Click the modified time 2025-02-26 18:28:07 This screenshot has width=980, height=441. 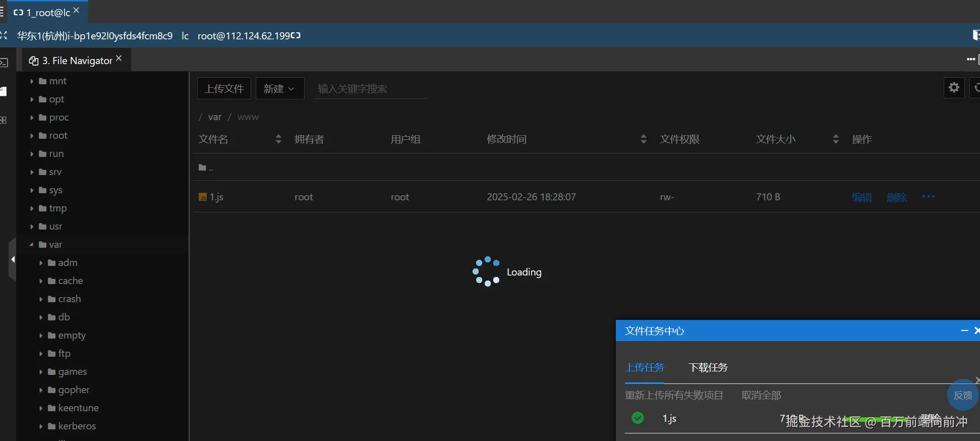pyautogui.click(x=531, y=197)
